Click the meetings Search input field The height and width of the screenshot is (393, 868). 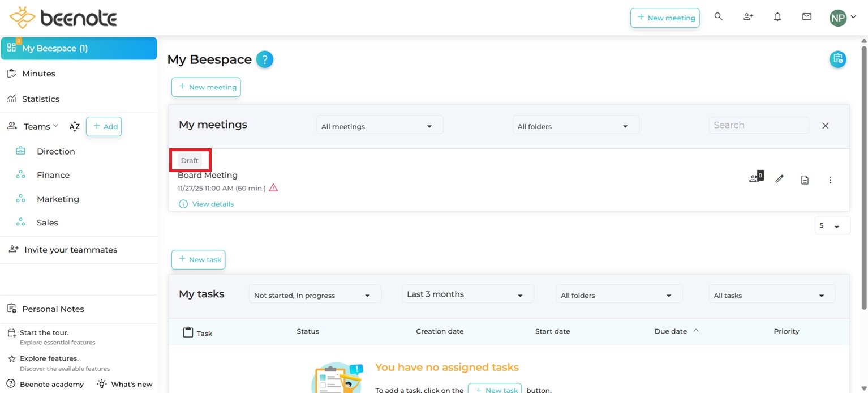758,125
